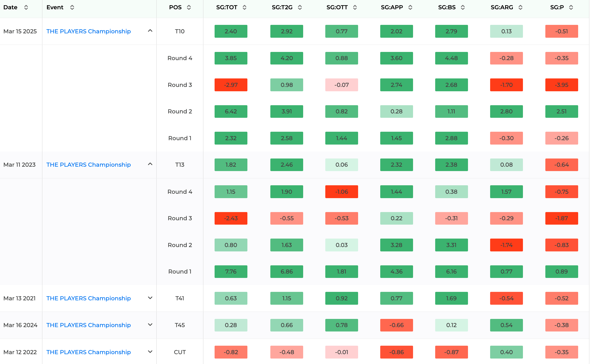Click the SG:T2G column sort arrows
591x364 pixels.
click(x=300, y=7)
